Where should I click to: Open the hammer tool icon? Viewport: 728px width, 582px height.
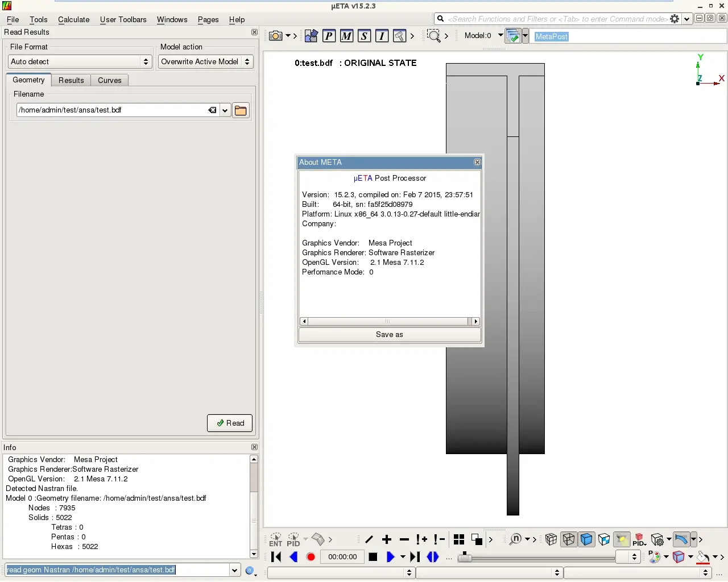(x=400, y=36)
